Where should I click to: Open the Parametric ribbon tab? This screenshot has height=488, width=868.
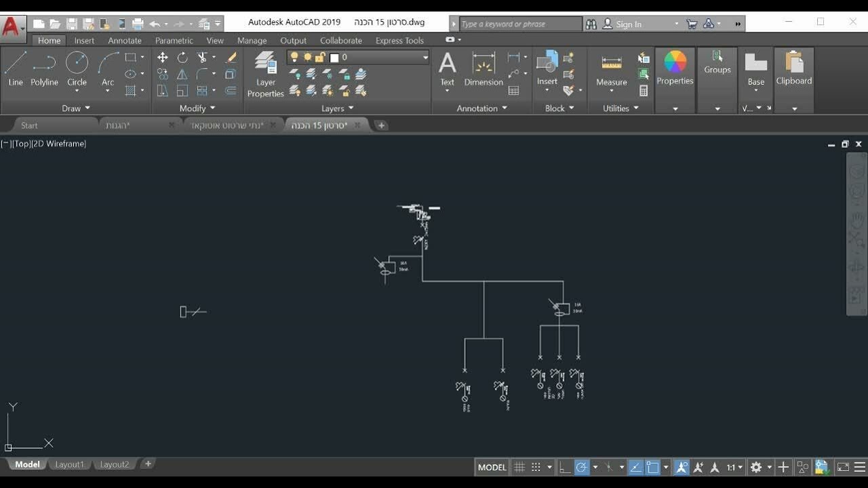coord(174,41)
